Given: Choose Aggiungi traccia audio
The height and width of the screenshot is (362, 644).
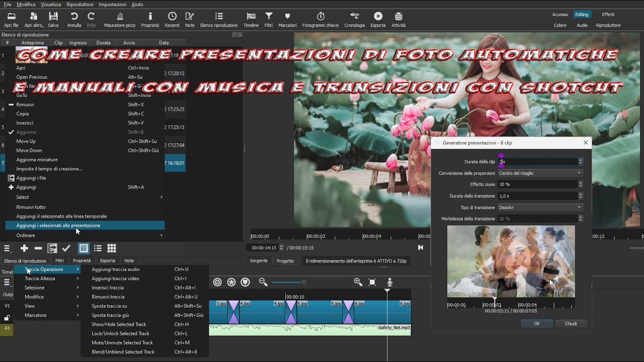Looking at the screenshot, I should (144, 269).
